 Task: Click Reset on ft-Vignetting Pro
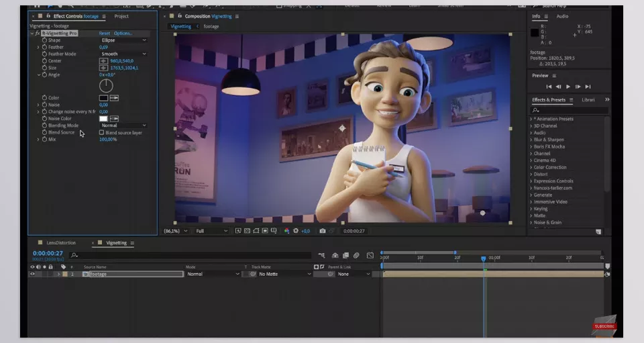point(105,34)
